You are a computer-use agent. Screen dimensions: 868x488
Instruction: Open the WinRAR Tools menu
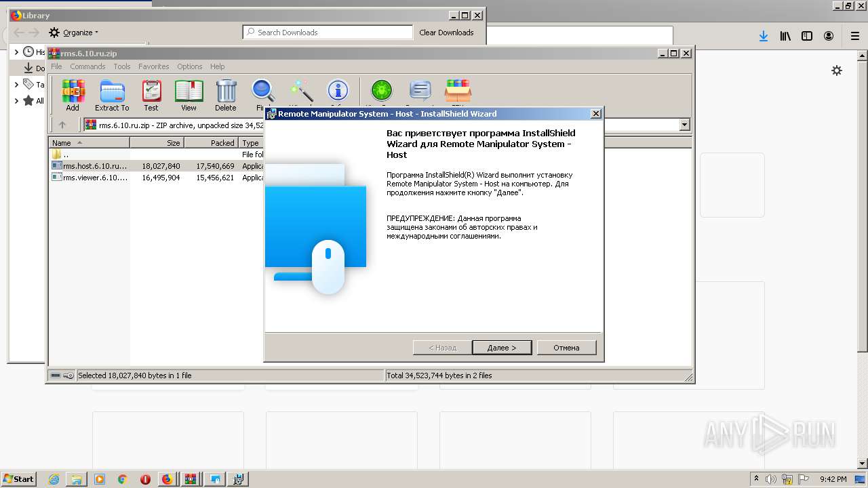coord(122,66)
